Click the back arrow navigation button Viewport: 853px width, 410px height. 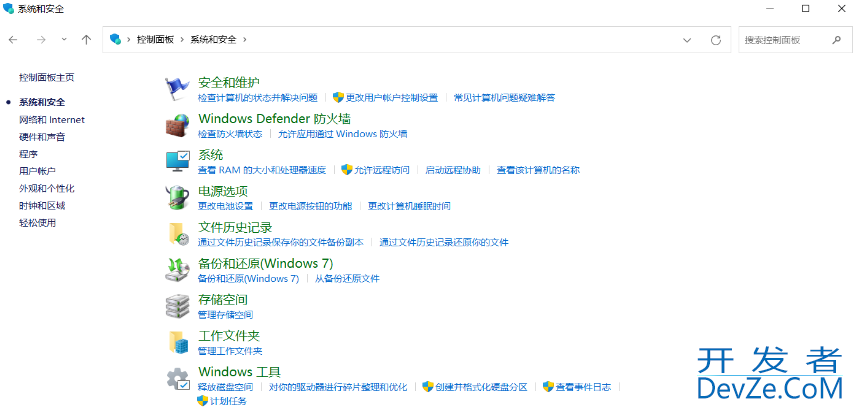[x=13, y=40]
